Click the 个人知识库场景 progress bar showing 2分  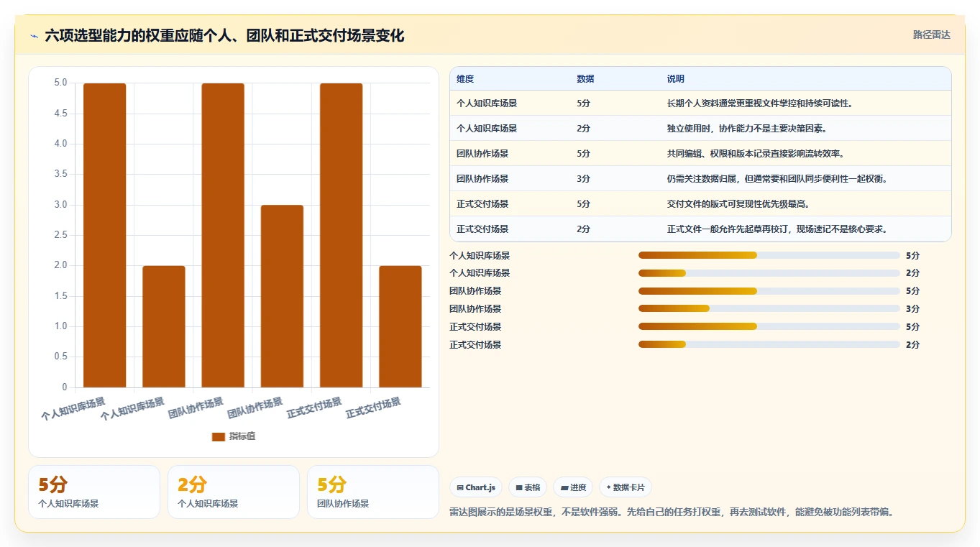[x=769, y=273]
